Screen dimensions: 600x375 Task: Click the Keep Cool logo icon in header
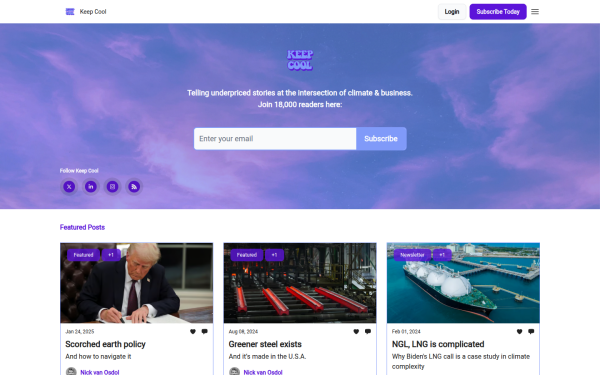point(70,12)
